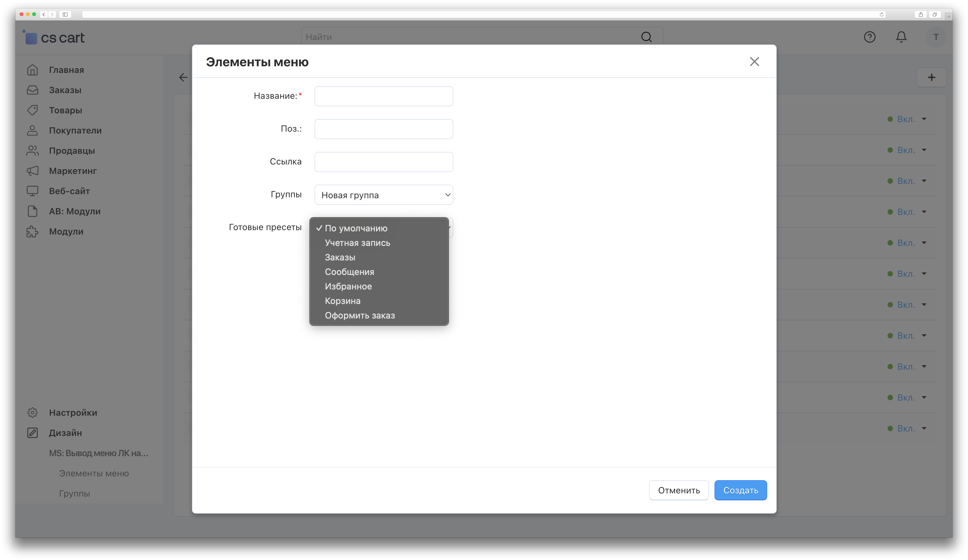Select Учетная запись preset option
The image size is (968, 560).
tap(357, 243)
